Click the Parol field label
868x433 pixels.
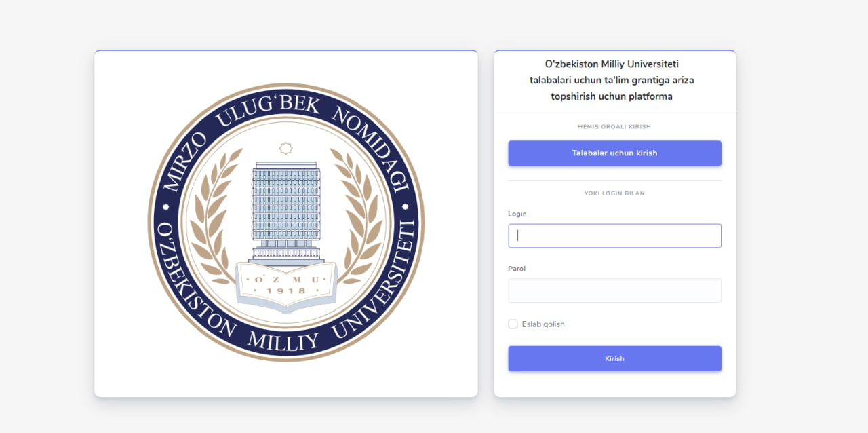click(517, 269)
